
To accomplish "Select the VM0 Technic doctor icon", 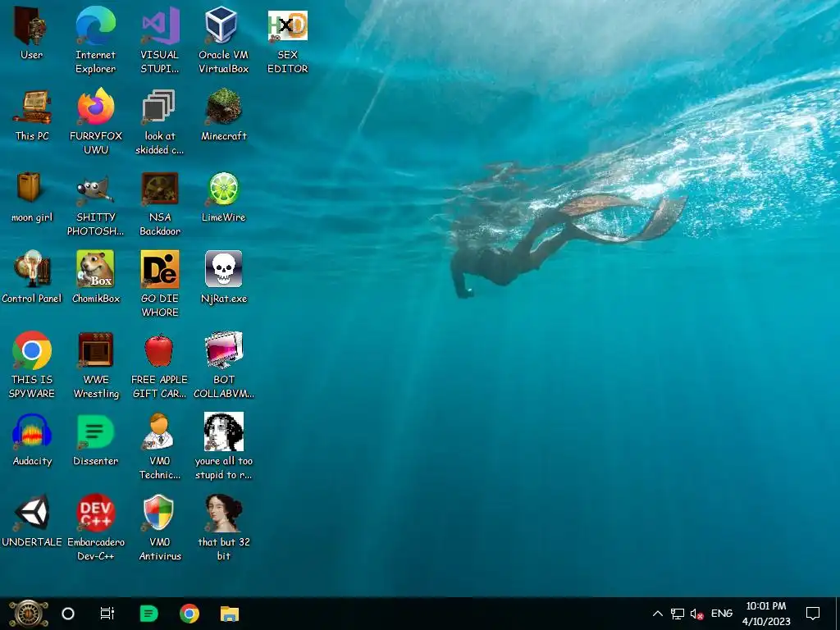I will point(160,431).
